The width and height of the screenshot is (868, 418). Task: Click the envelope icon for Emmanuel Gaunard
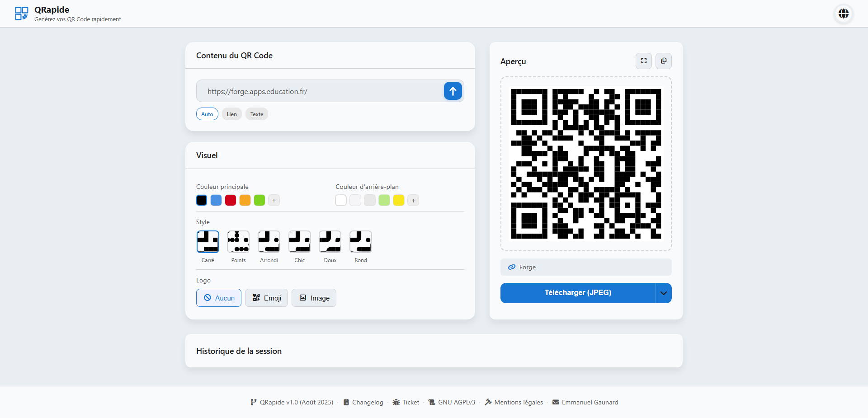click(556, 402)
